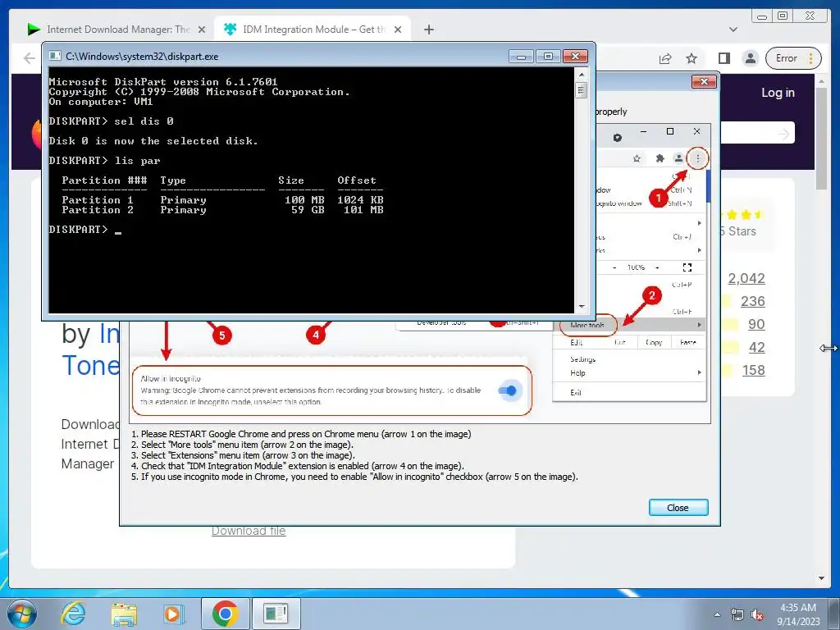This screenshot has width=840, height=630.
Task: Click the muted volume tray icon
Action: (x=757, y=614)
